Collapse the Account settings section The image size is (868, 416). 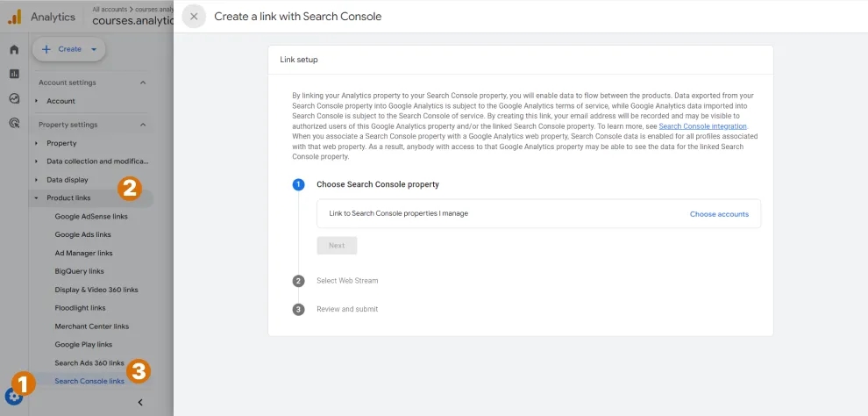pyautogui.click(x=143, y=82)
